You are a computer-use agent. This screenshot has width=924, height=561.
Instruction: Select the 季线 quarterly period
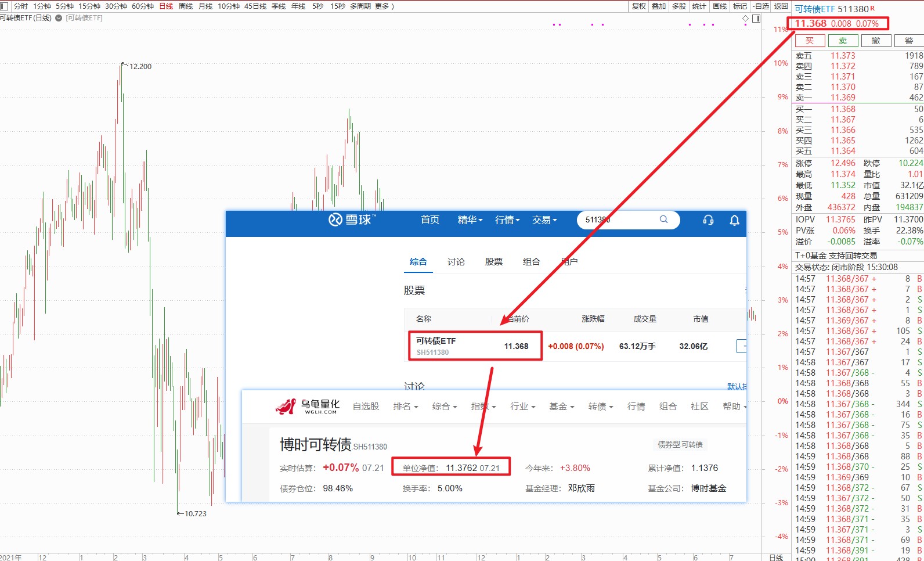coord(279,6)
